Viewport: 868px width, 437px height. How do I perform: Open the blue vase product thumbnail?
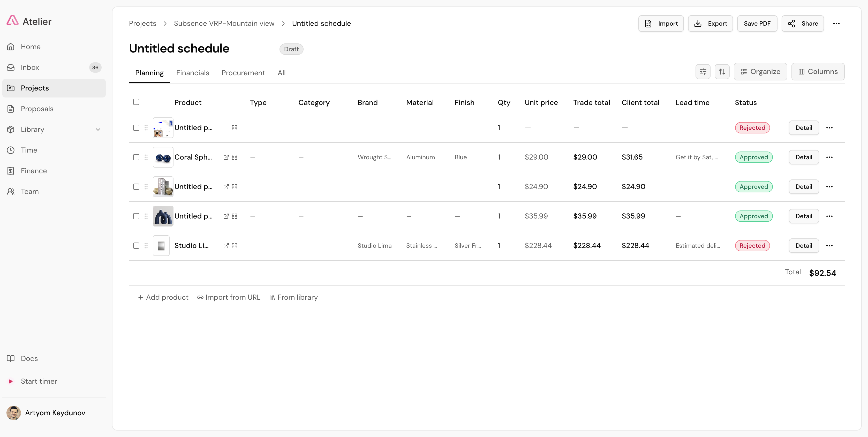pos(163,216)
